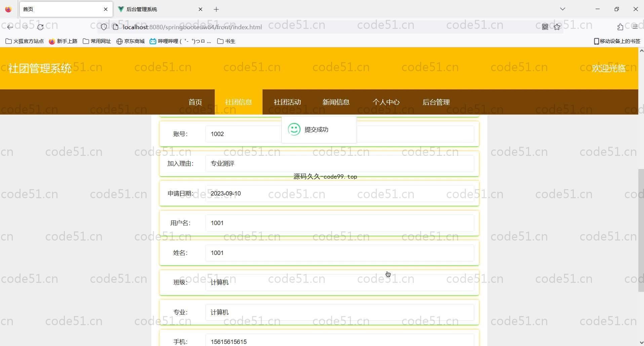This screenshot has width=644, height=346.
Task: Expand the 书生 bookmarks folder
Action: (226, 41)
